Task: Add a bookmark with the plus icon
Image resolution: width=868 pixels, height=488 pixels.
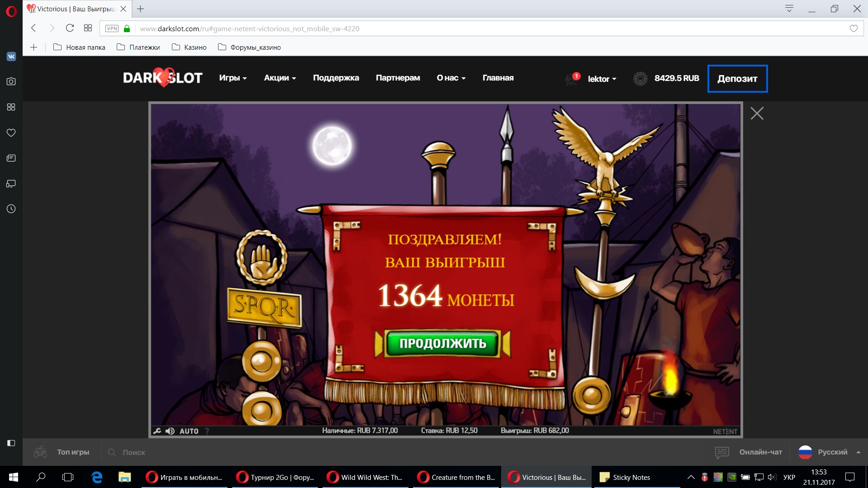Action: click(34, 47)
